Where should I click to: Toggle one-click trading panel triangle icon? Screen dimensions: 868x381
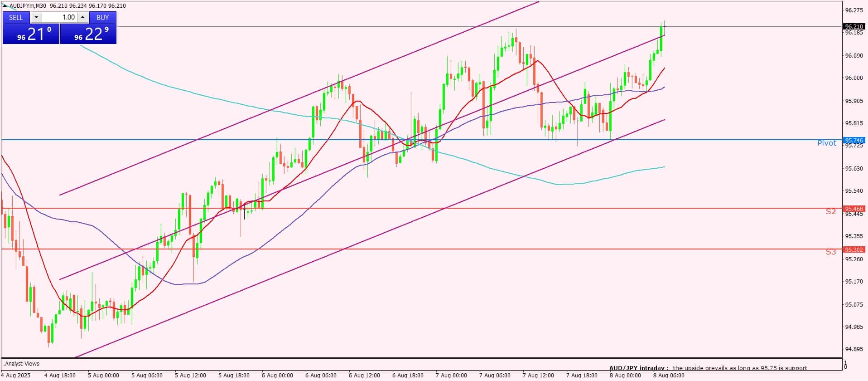pyautogui.click(x=5, y=5)
